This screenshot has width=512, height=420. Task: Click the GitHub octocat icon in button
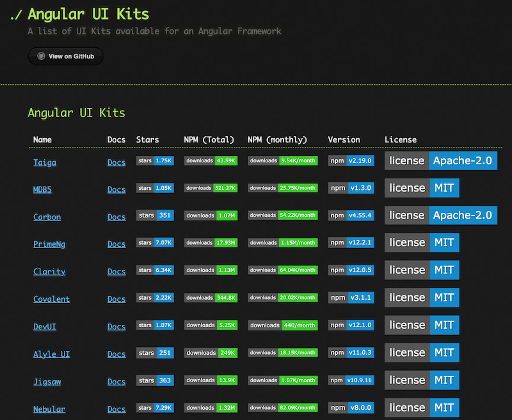pyautogui.click(x=41, y=56)
